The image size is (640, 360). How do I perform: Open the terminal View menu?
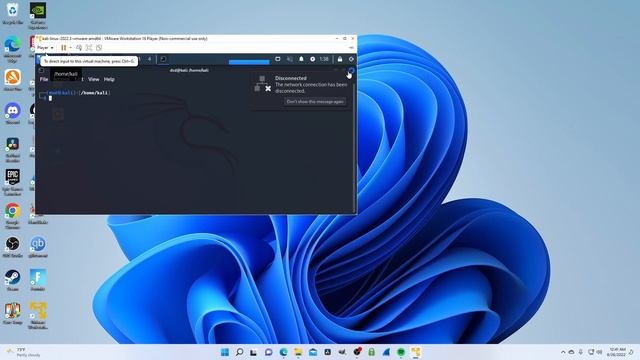point(93,79)
